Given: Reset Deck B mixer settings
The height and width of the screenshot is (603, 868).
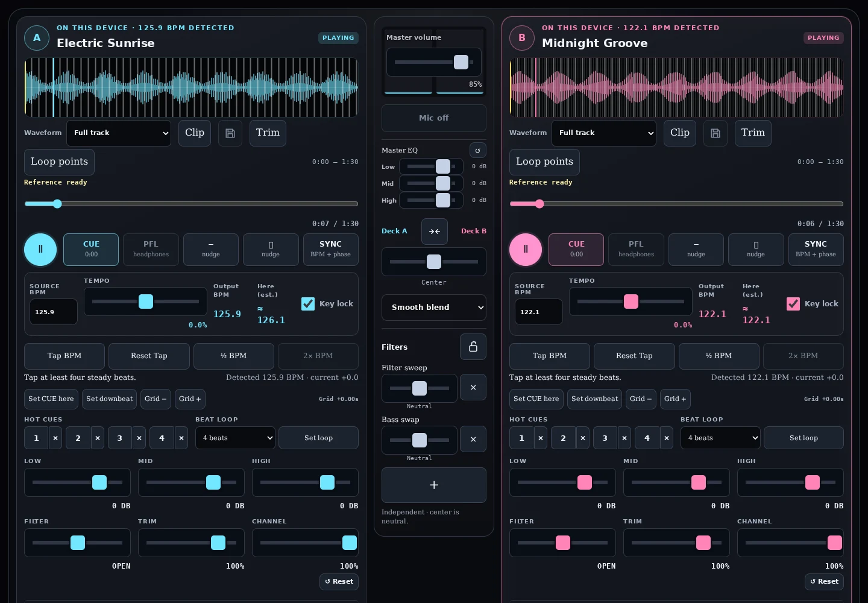Looking at the screenshot, I should click(x=824, y=582).
